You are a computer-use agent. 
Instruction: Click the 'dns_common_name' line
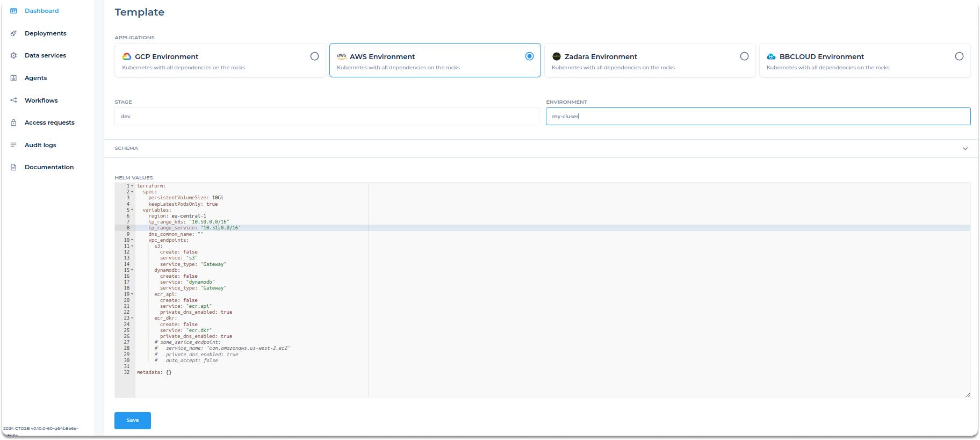(176, 234)
